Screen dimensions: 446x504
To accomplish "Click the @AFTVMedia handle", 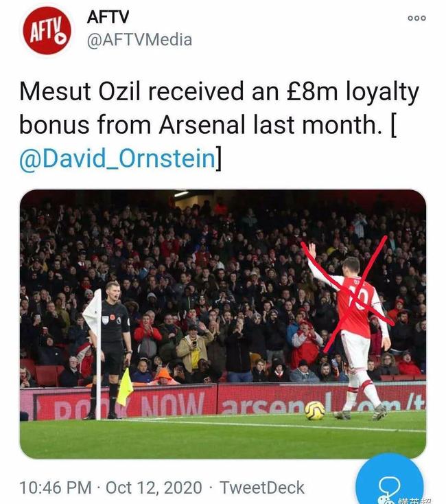I will pyautogui.click(x=139, y=40).
